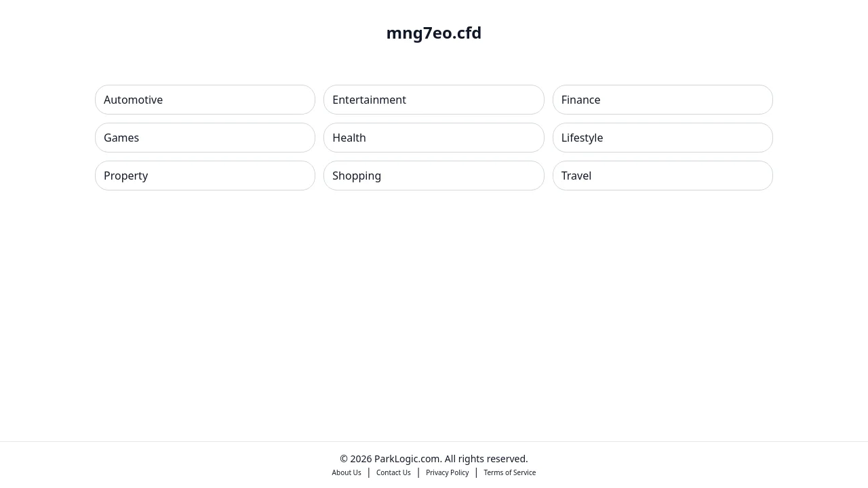Choose the Lifestyle category
Screen dimensions: 868x488
point(663,138)
